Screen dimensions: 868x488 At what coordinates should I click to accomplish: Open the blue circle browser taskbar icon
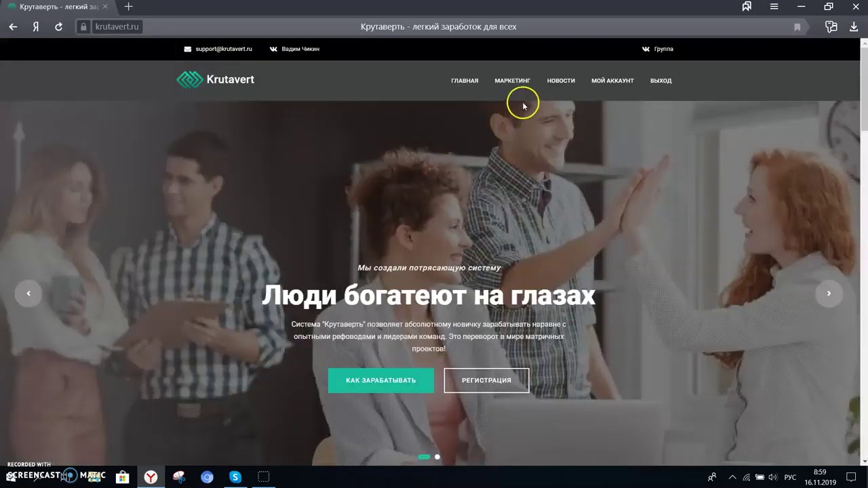[x=207, y=477]
